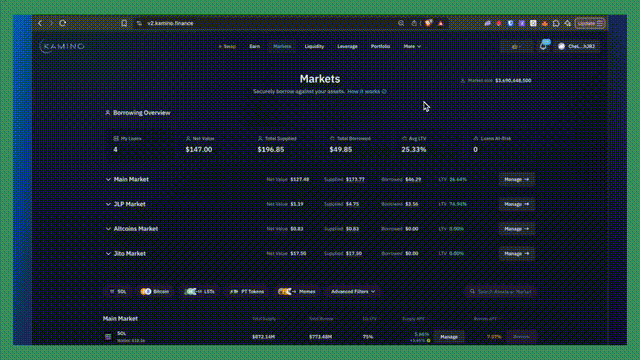Bookmark this page using the bookmark icon
Viewport: 640px width, 360px height.
coord(124,23)
